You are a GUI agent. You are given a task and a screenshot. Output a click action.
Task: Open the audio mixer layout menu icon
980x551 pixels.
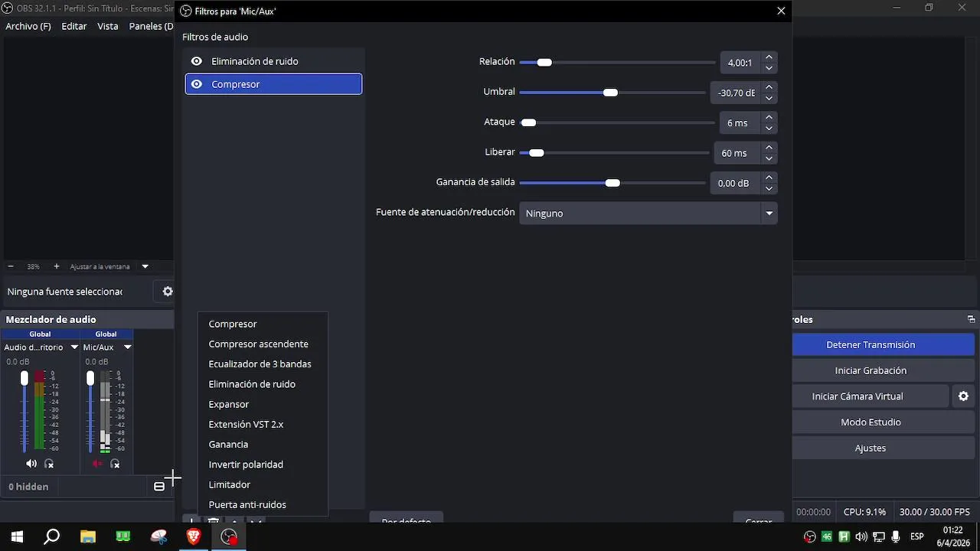tap(159, 487)
